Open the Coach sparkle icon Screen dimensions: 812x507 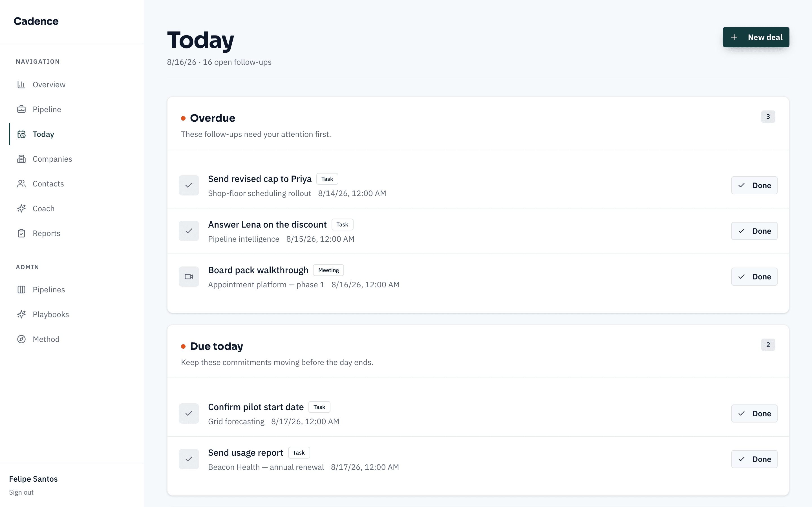point(21,208)
